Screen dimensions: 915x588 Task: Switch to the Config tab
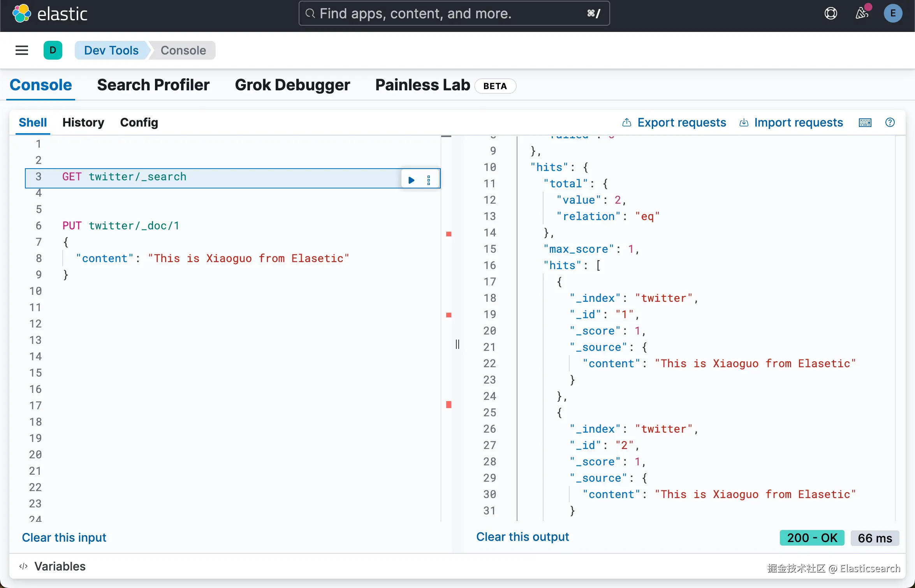pyautogui.click(x=139, y=123)
